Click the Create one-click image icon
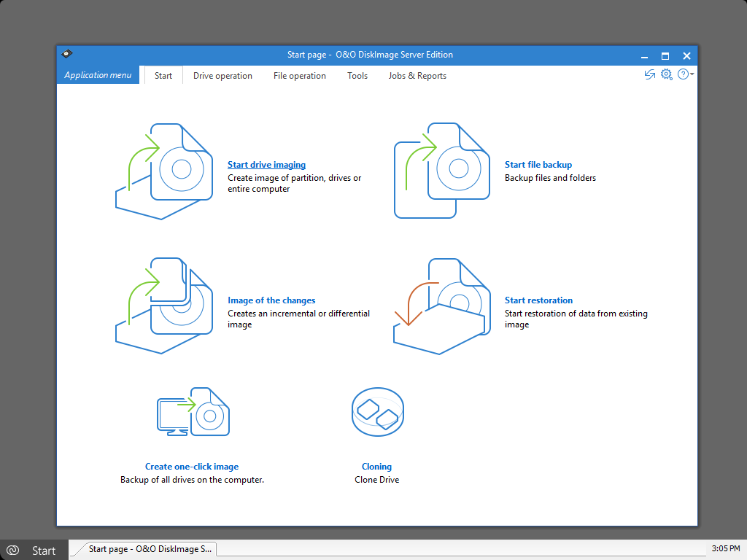The image size is (747, 560). [x=193, y=412]
